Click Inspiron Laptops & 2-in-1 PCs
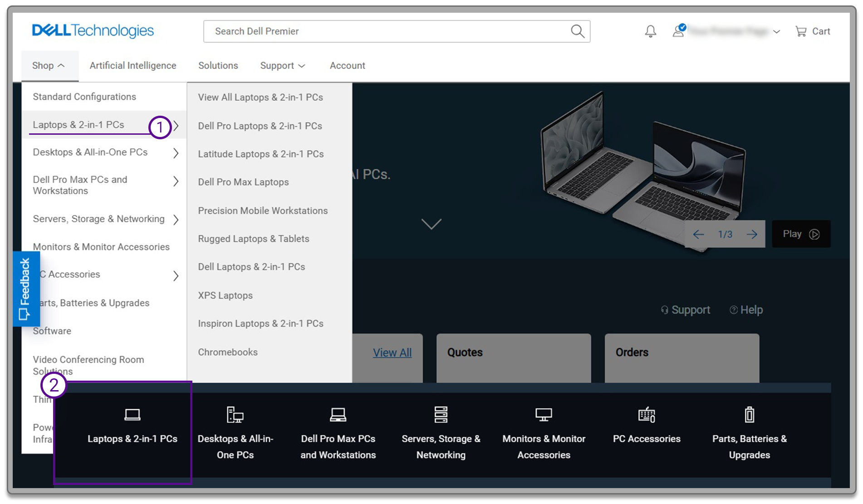 pos(260,324)
